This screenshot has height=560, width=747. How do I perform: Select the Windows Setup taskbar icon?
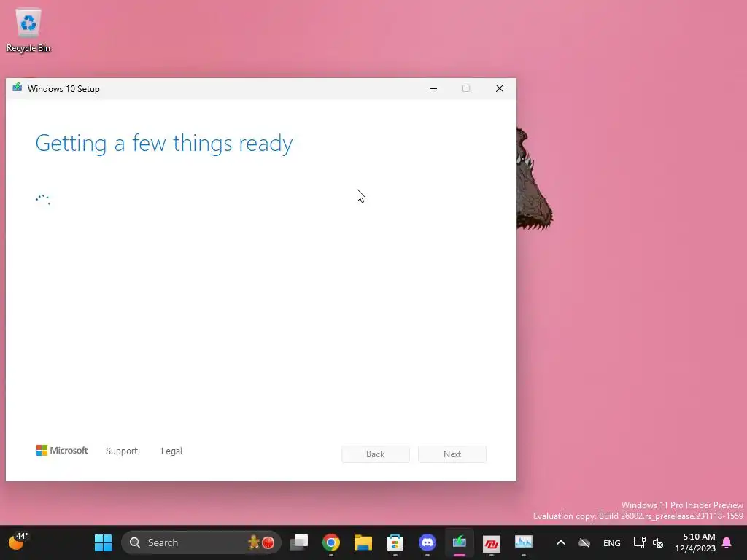point(460,542)
